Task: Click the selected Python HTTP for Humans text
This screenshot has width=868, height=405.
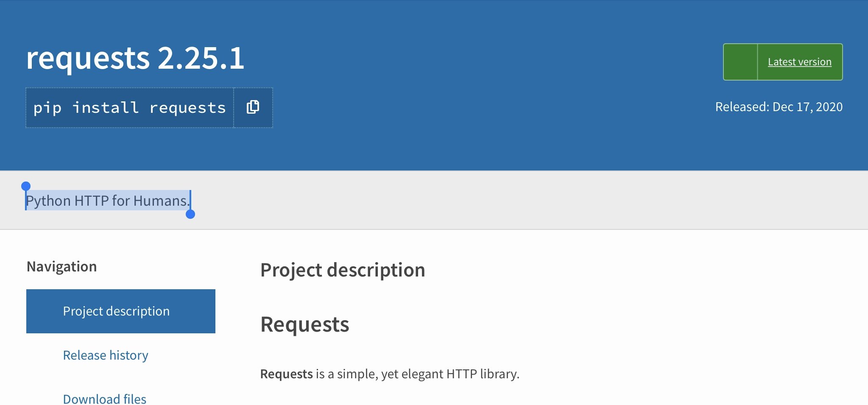Action: (107, 201)
